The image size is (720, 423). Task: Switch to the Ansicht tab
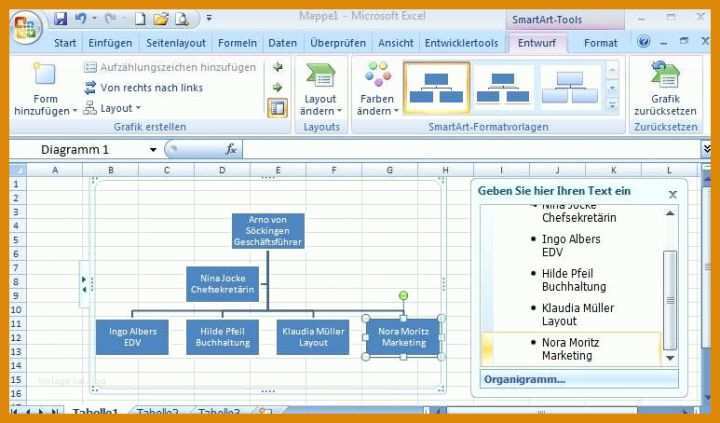396,43
